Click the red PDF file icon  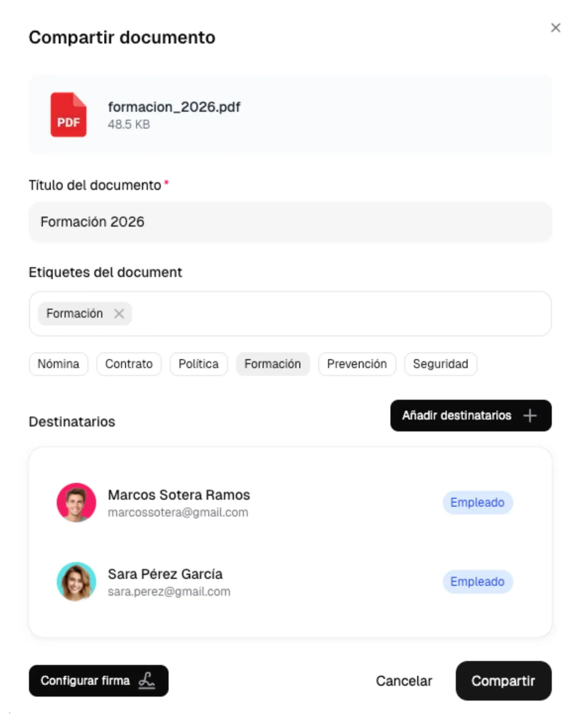(68, 115)
